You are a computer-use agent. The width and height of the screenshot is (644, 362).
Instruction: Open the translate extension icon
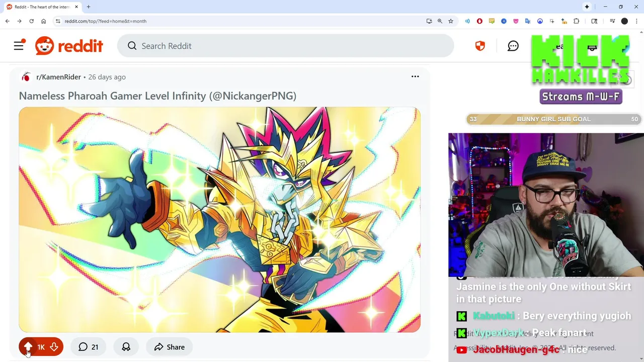tap(528, 21)
